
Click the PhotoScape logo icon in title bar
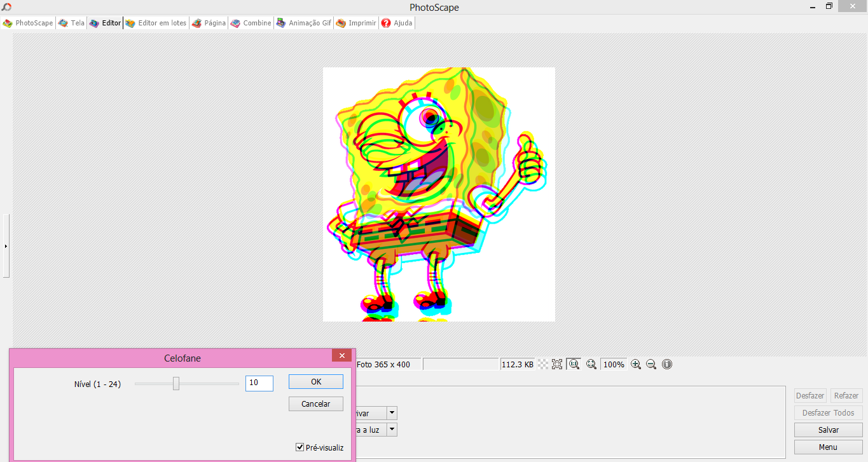pyautogui.click(x=6, y=7)
